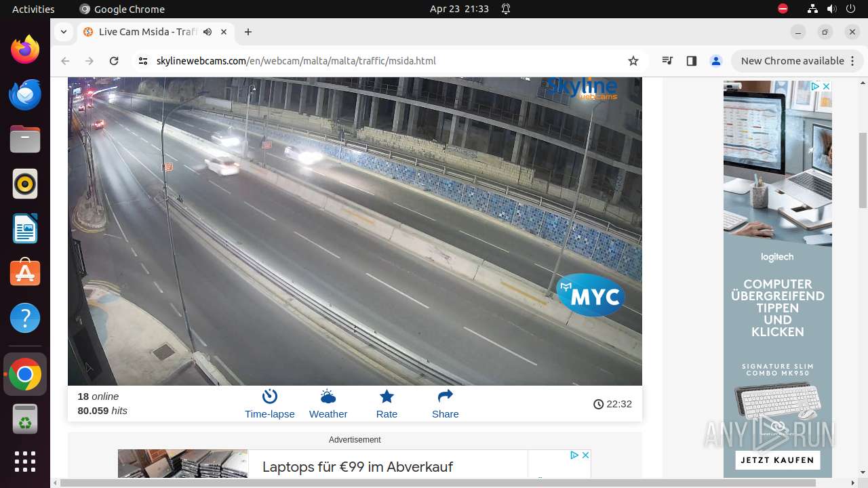868x488 pixels.
Task: Open the laptops €99 banner ad
Action: point(357,467)
